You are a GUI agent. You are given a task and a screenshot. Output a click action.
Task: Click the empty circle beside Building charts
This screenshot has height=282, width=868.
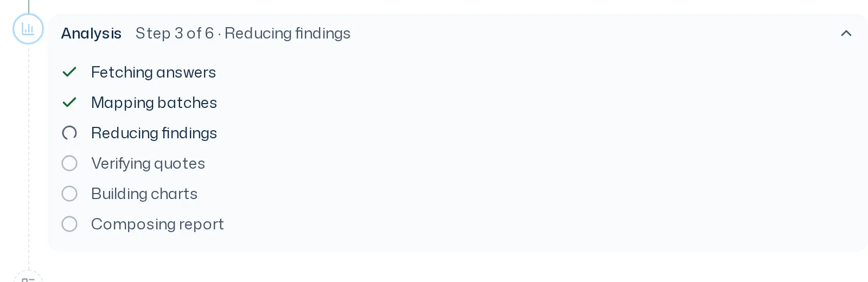(69, 194)
